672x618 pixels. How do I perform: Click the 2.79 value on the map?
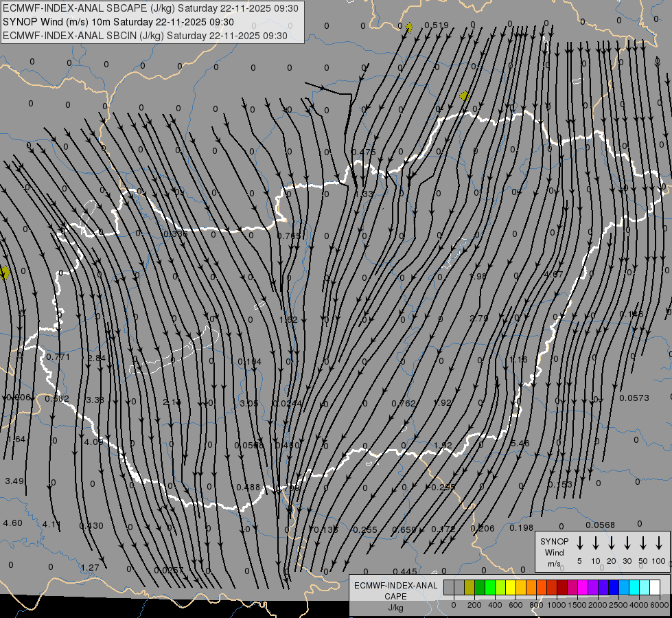[x=479, y=318]
